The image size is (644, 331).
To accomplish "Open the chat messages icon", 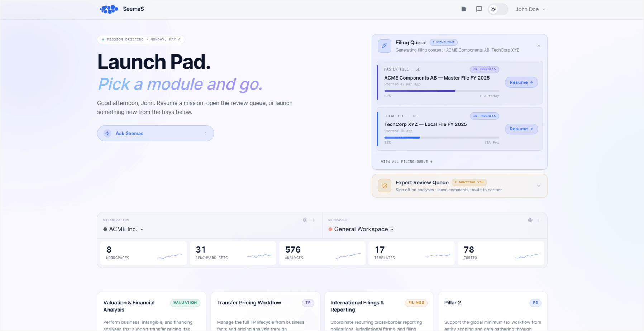I will [x=479, y=9].
